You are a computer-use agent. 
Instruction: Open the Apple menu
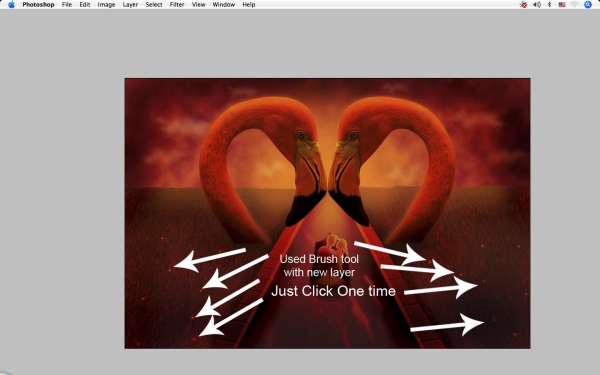11,5
